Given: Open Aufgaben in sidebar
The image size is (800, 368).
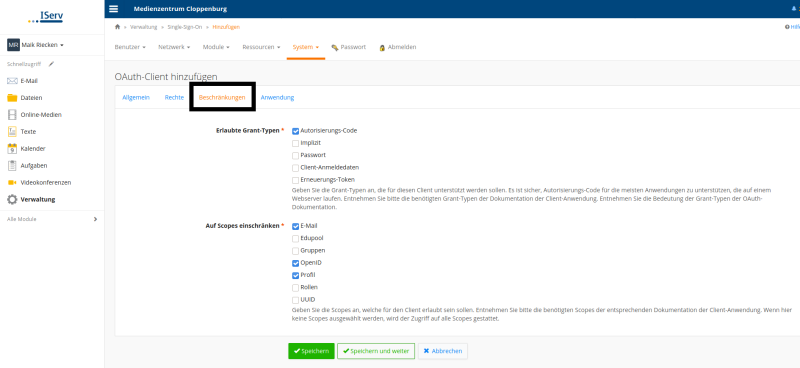Looking at the screenshot, I should point(28,165).
